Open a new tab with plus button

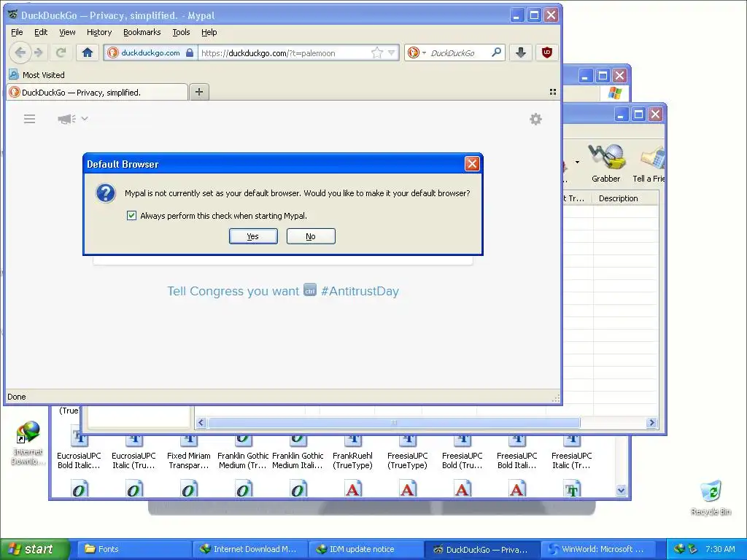199,92
